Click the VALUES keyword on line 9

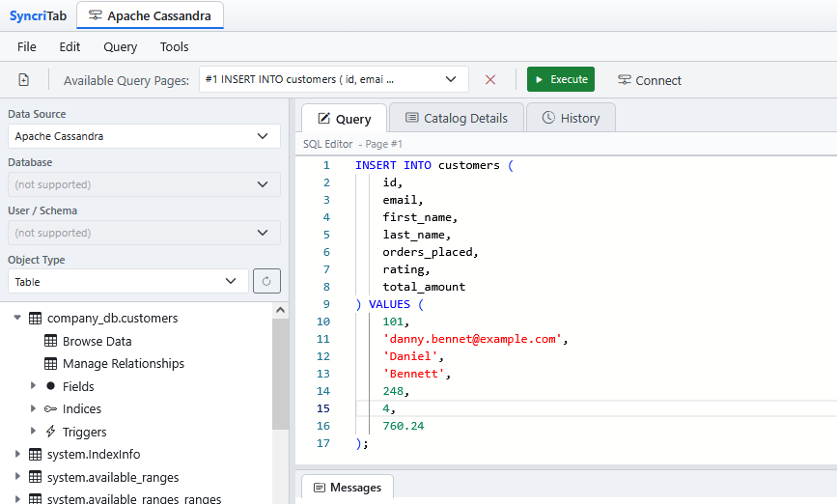pos(389,304)
